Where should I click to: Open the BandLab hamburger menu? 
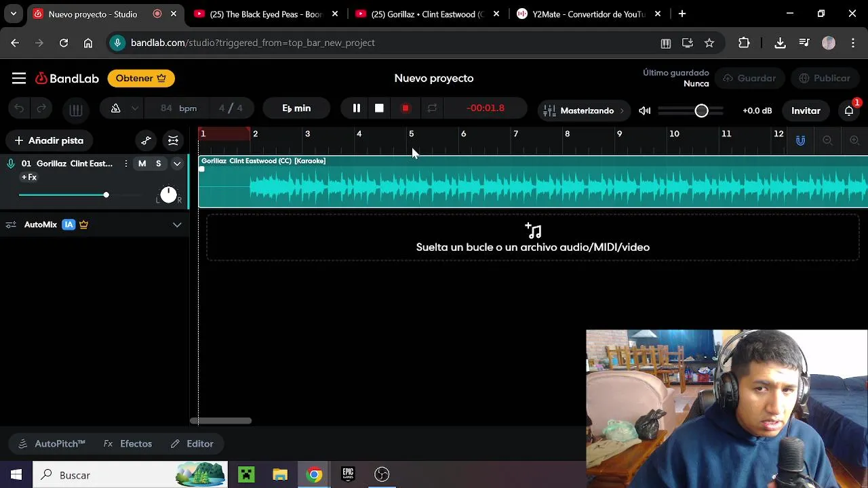[19, 79]
